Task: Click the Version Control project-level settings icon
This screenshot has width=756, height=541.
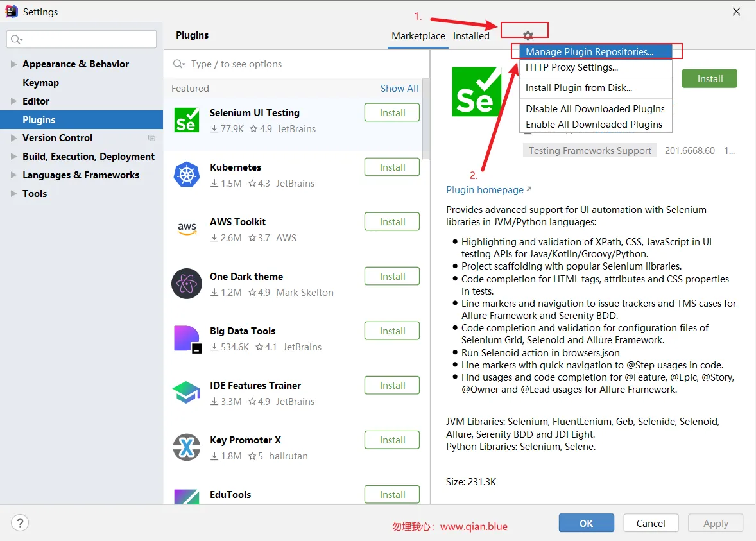Action: pos(151,138)
